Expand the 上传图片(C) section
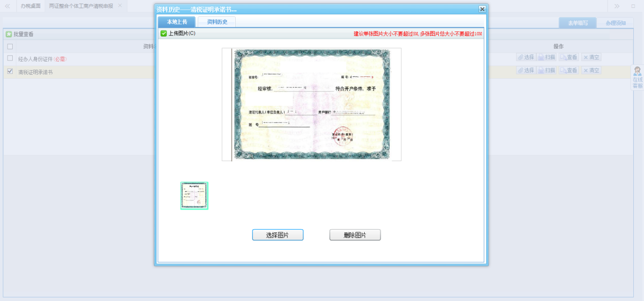The width and height of the screenshot is (644, 301). click(164, 33)
